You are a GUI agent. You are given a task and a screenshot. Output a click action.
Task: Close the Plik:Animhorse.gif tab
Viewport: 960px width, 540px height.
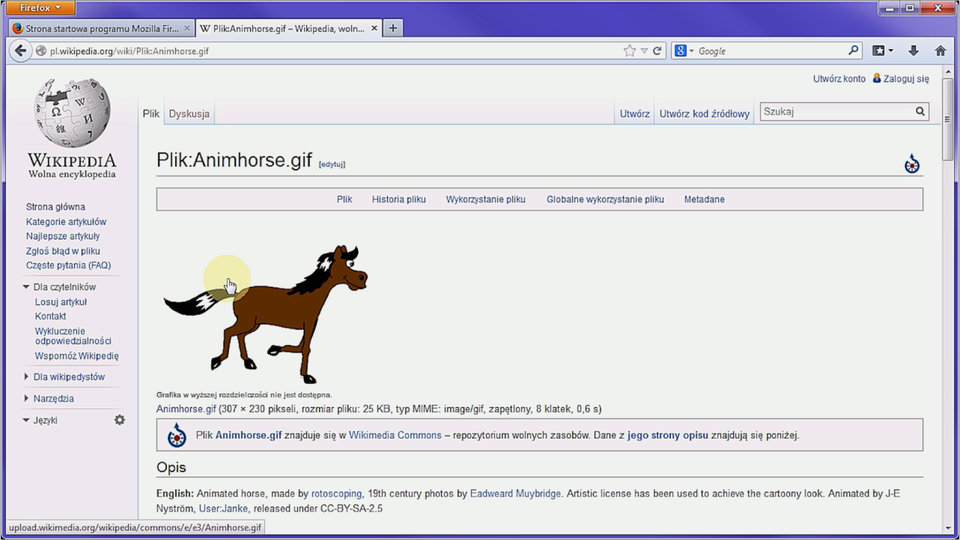coord(374,28)
